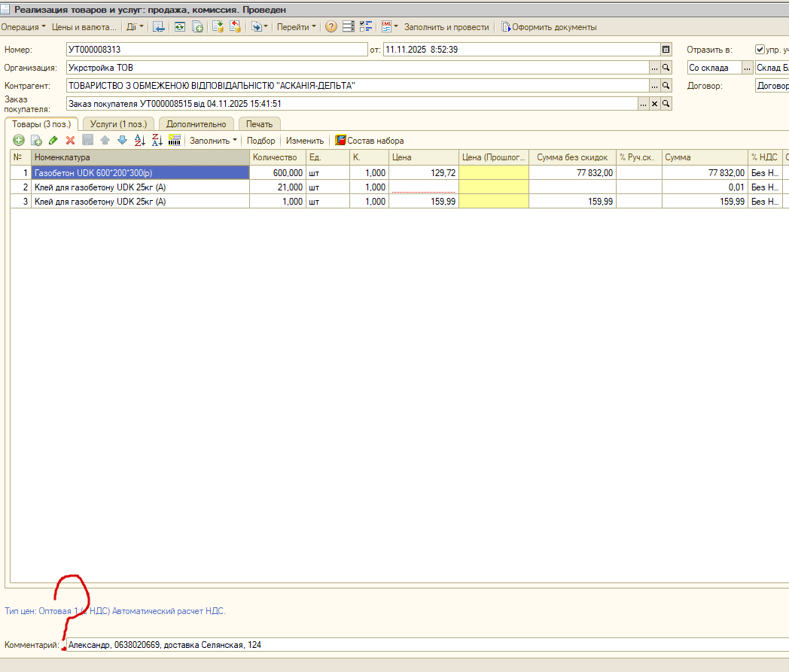This screenshot has width=789, height=672.
Task: Click the Оформить документы button
Action: tap(549, 27)
